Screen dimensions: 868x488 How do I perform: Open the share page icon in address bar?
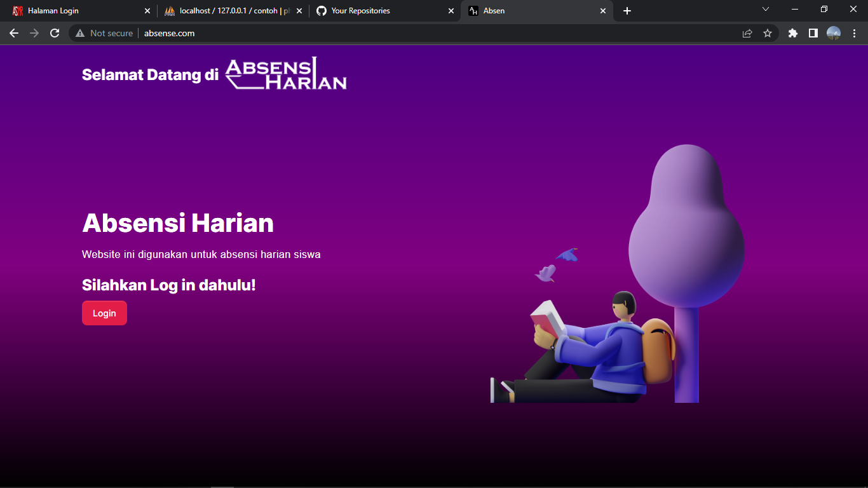click(x=747, y=33)
